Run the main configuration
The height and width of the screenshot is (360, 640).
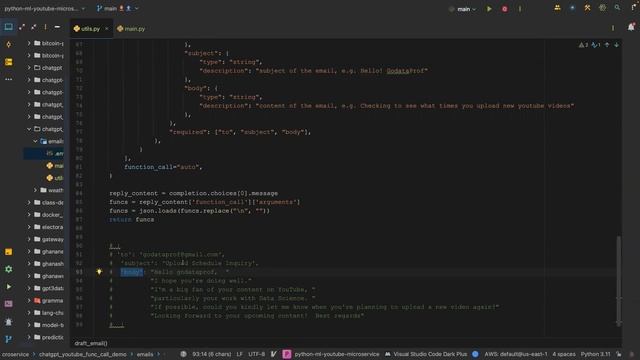489,9
